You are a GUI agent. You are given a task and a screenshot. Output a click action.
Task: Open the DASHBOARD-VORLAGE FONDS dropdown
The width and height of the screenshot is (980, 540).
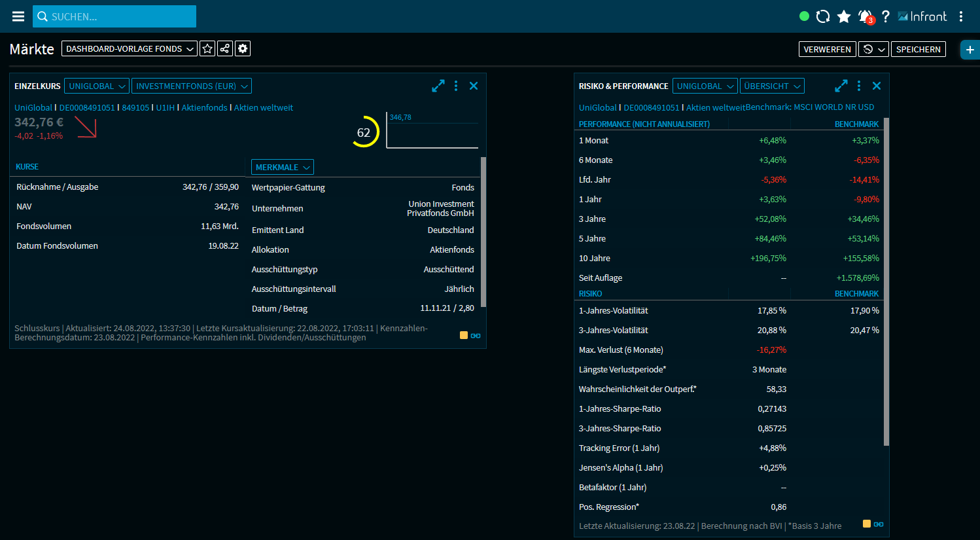pyautogui.click(x=130, y=48)
